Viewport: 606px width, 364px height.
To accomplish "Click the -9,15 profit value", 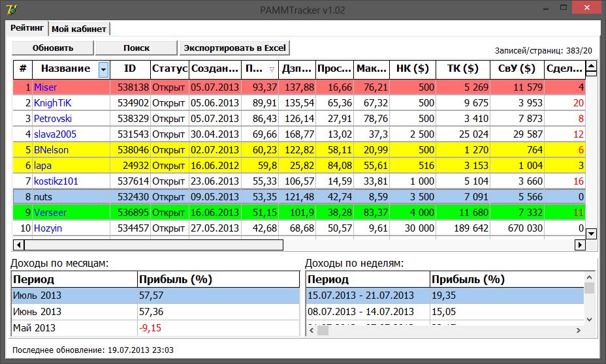I will [150, 328].
